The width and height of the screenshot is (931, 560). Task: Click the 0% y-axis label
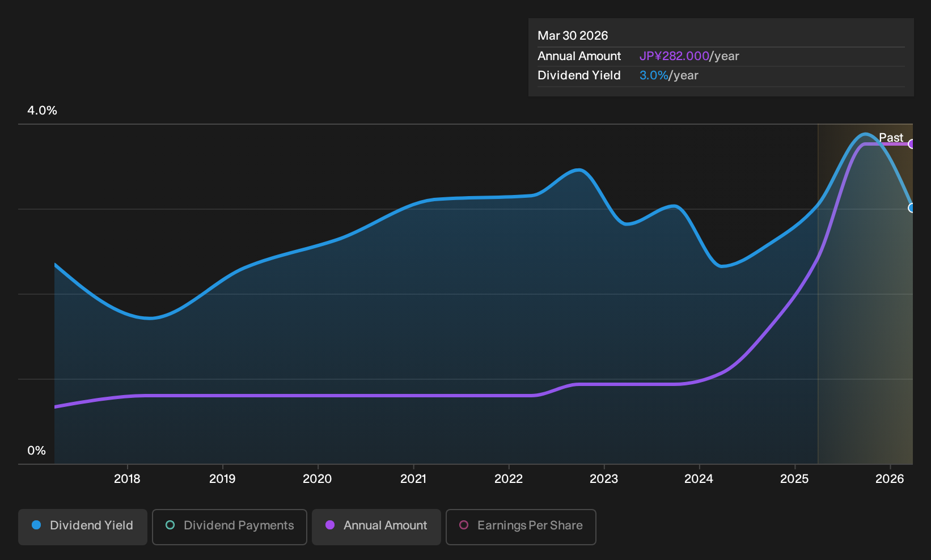coord(37,451)
